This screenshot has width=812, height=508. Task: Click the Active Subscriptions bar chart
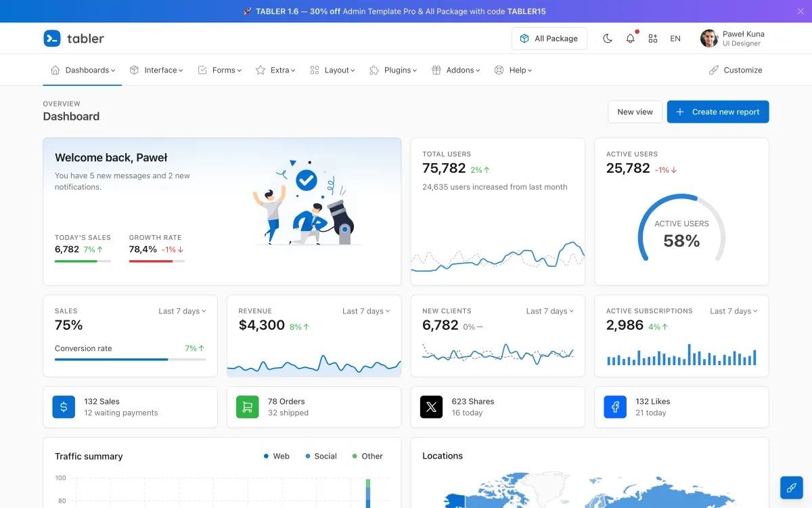[681, 355]
